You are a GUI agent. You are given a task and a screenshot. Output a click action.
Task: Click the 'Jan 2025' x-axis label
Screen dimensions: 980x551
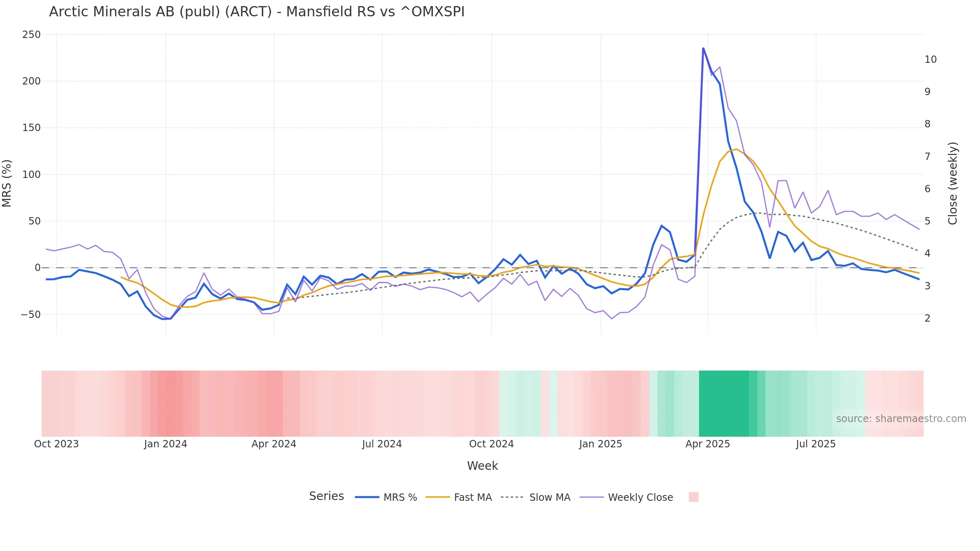601,444
